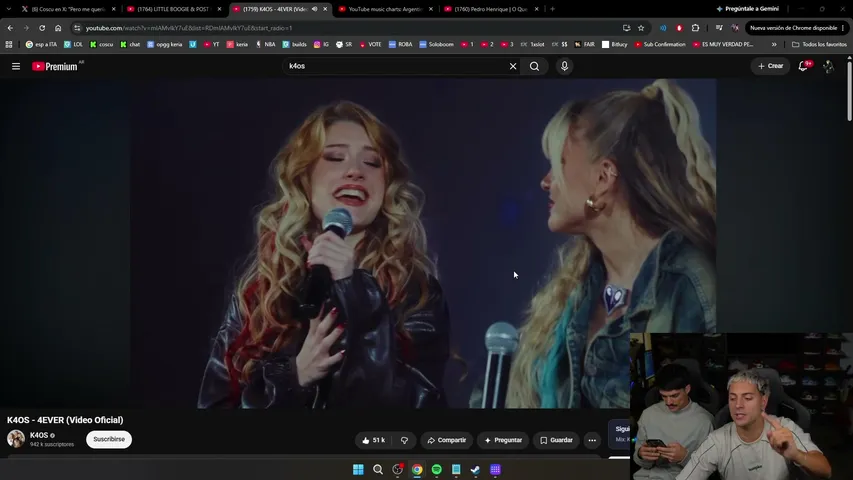Start voice search with microphone icon
853x480 pixels.
tap(564, 66)
